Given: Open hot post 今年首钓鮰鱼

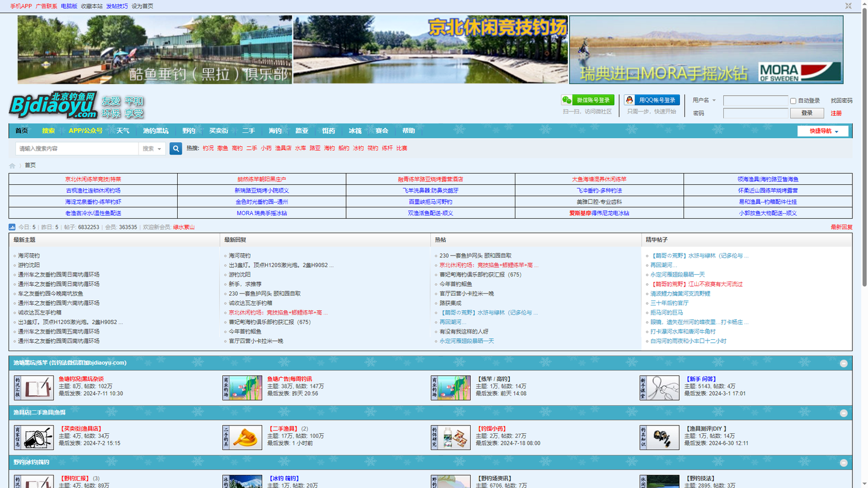Looking at the screenshot, I should point(456,284).
